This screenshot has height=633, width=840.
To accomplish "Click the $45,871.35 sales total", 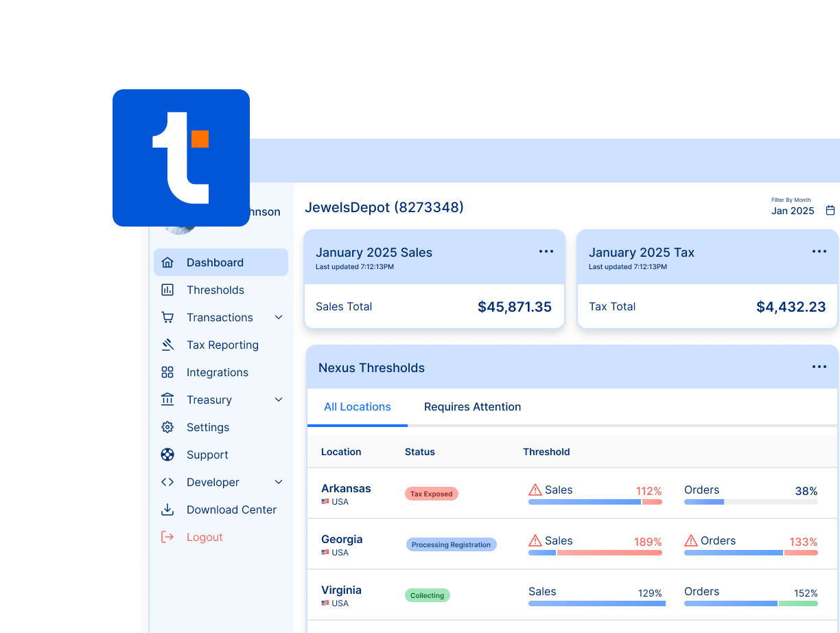I will [x=515, y=307].
